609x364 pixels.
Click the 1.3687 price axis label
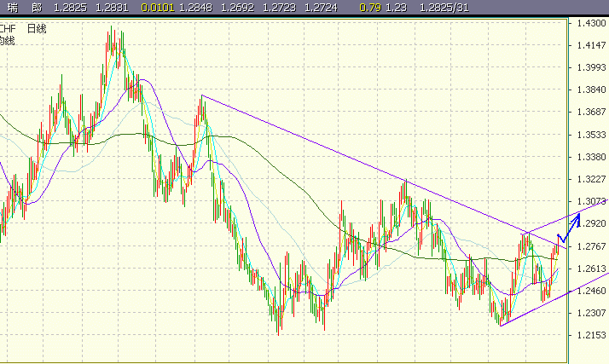coord(591,112)
